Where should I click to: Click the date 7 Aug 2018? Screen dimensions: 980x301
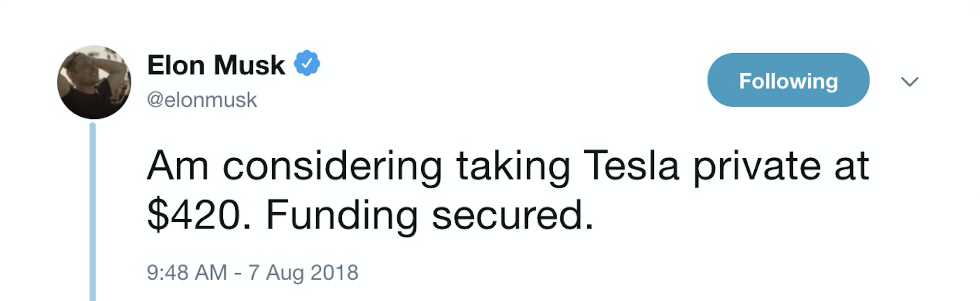click(303, 272)
